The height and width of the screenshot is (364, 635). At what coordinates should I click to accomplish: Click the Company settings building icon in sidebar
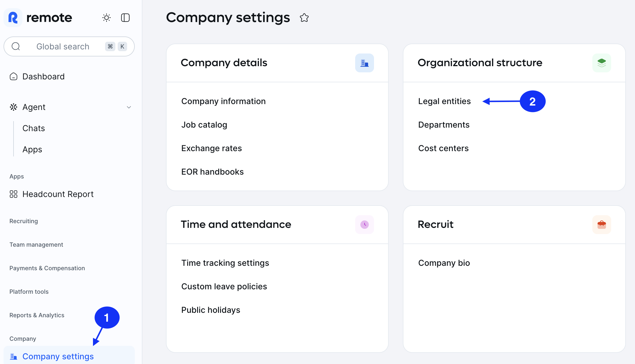(14, 356)
